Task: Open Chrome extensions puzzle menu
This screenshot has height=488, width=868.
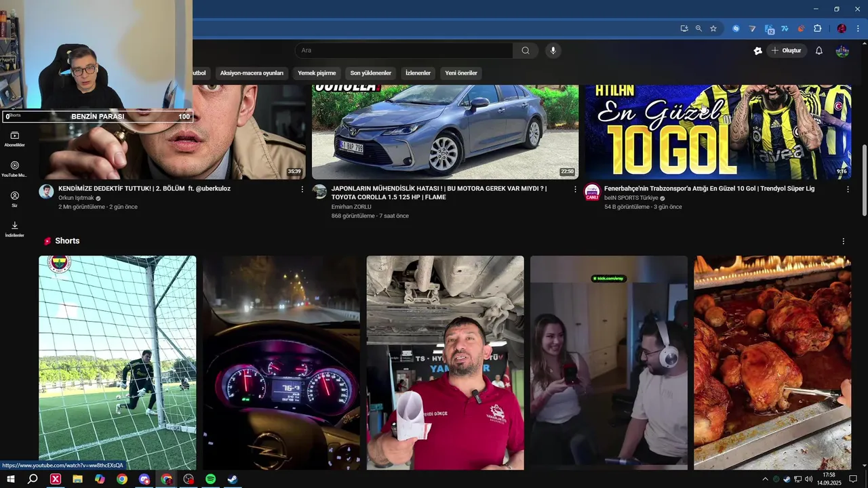Action: pos(817,28)
